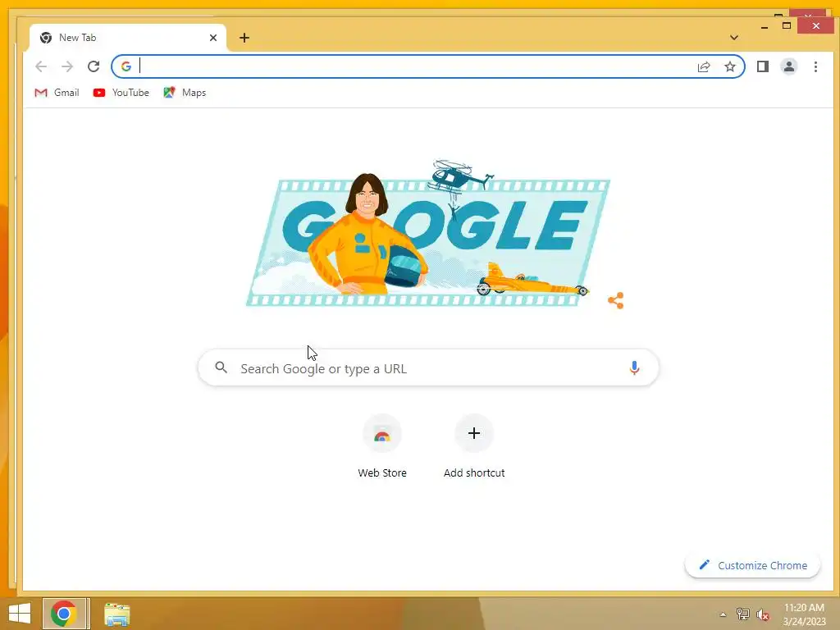
Task: Go back using the back arrow
Action: pos(41,66)
